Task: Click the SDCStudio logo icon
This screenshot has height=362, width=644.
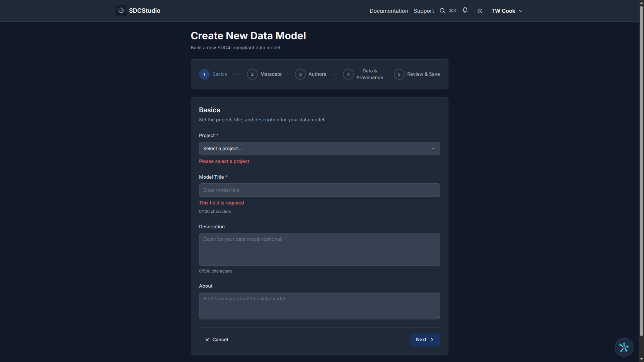Action: coord(121,11)
